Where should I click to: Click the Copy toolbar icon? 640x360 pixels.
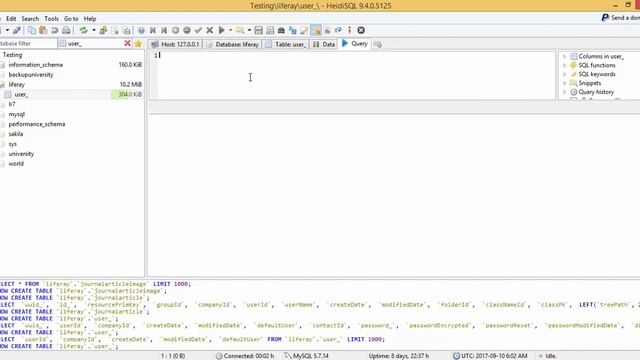click(31, 30)
